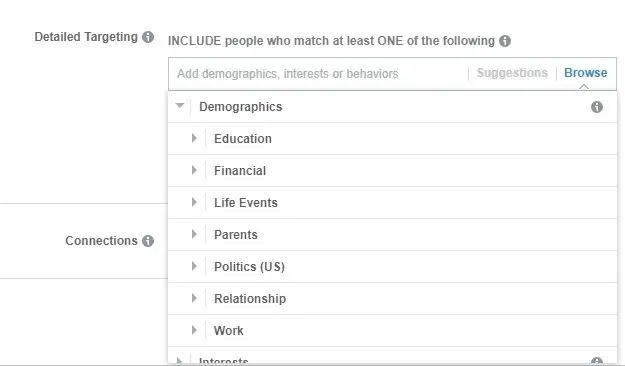Click the Add demographics, interests or behaviors field
The width and height of the screenshot is (625, 366).
[x=318, y=74]
